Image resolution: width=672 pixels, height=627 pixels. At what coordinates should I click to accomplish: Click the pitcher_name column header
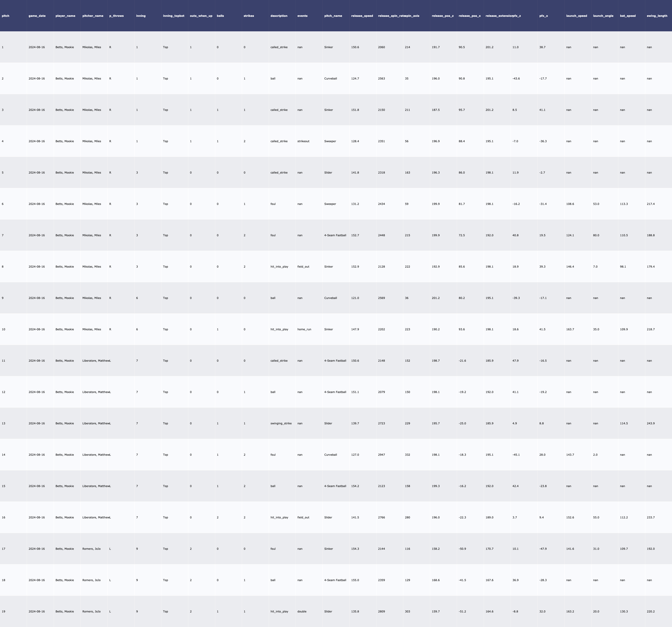tap(93, 16)
